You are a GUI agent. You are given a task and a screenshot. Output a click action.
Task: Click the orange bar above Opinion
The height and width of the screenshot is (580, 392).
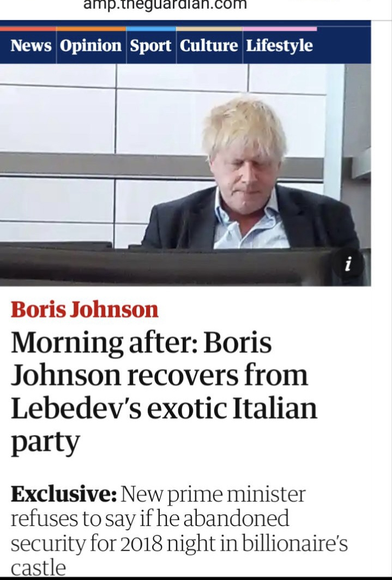tap(91, 29)
